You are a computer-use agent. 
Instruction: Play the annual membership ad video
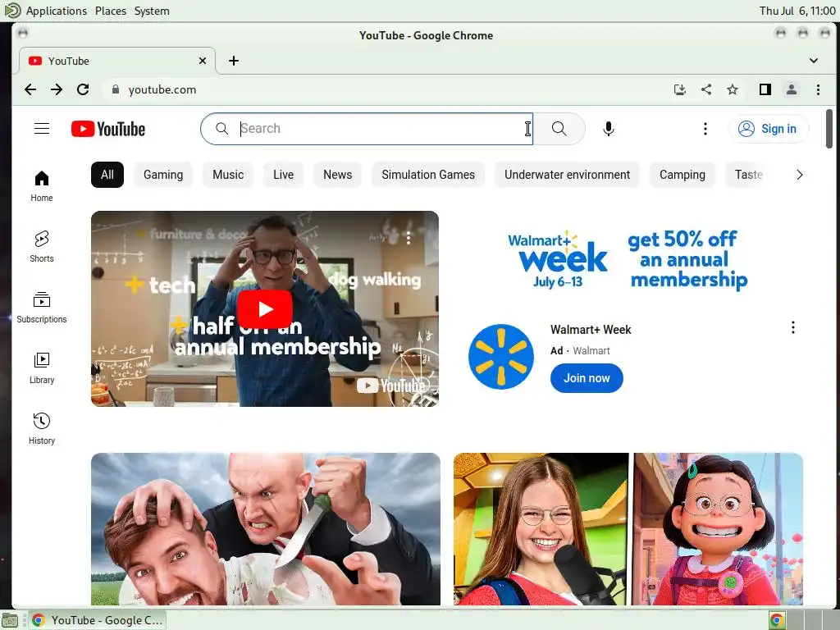point(265,309)
